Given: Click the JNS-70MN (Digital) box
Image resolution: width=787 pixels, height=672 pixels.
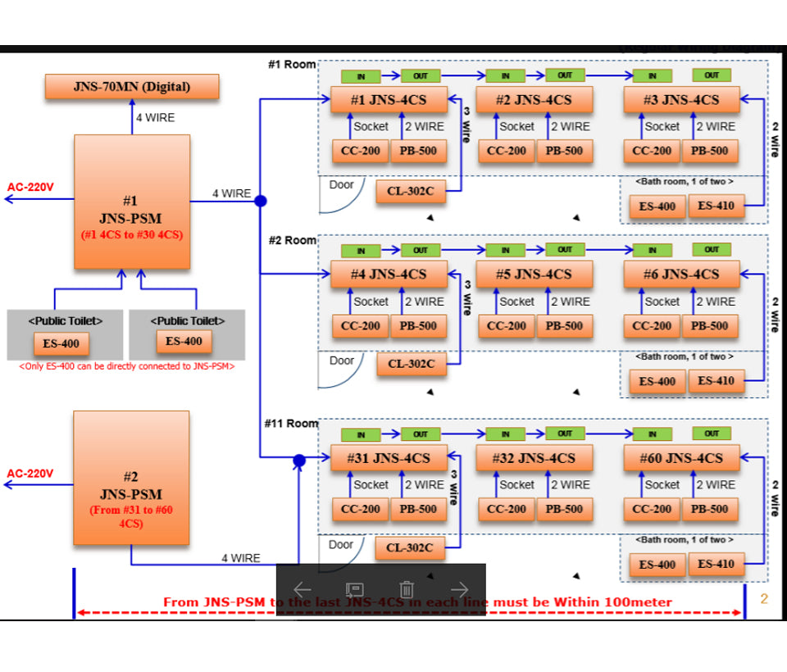Looking at the screenshot, I should point(132,86).
